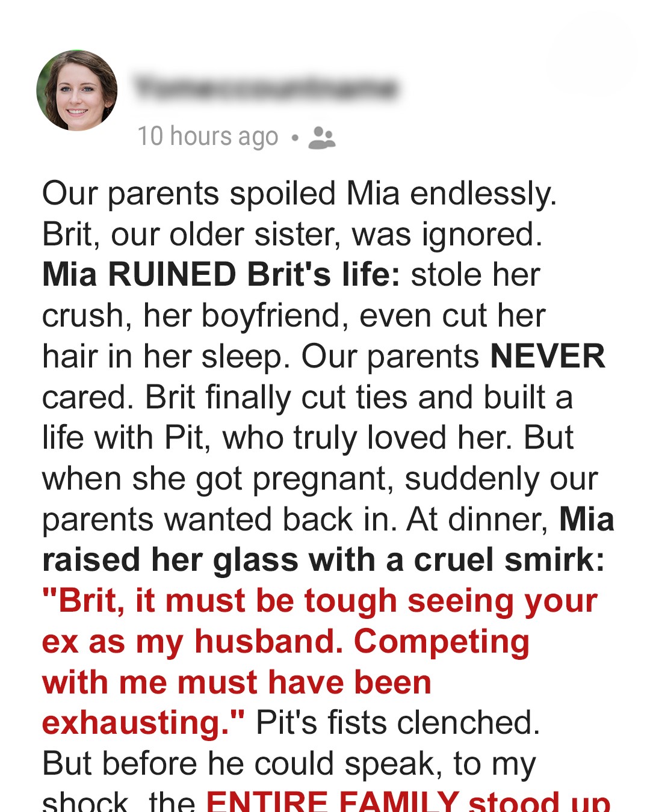The width and height of the screenshot is (650, 812).
Task: Open the '10 hours ago' timestamp
Action: point(208,137)
